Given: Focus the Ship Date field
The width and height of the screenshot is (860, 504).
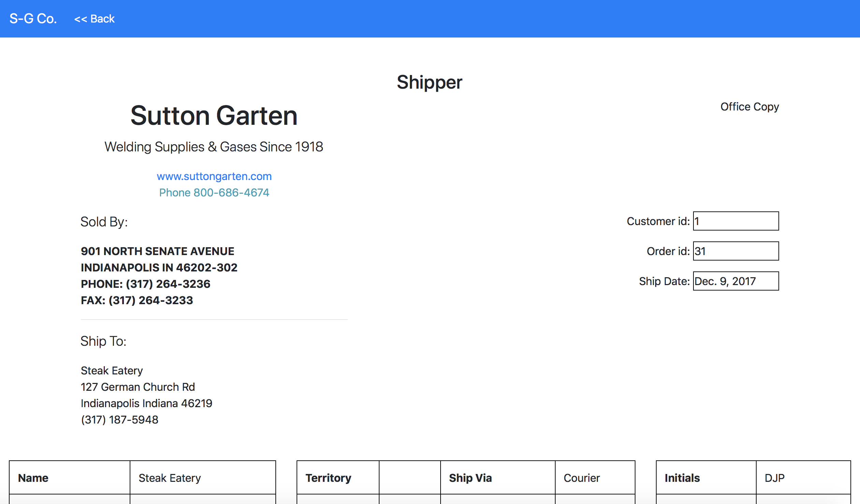Looking at the screenshot, I should click(x=735, y=281).
